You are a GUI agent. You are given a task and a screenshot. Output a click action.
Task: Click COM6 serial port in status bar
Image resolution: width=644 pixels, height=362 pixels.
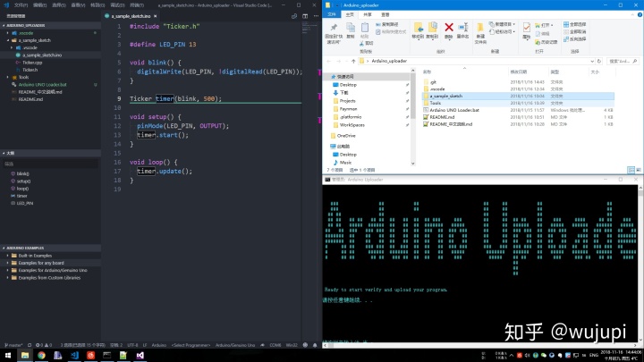pos(275,345)
